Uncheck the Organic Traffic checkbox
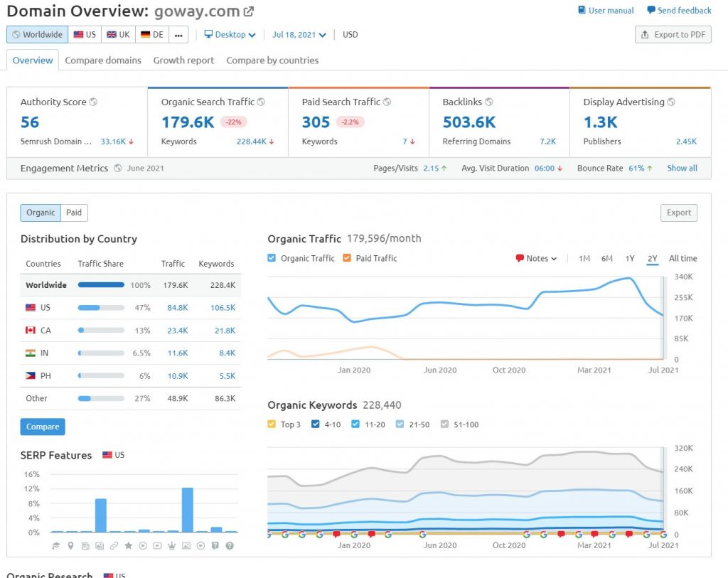Screen dimensions: 728x578 (x=272, y=258)
